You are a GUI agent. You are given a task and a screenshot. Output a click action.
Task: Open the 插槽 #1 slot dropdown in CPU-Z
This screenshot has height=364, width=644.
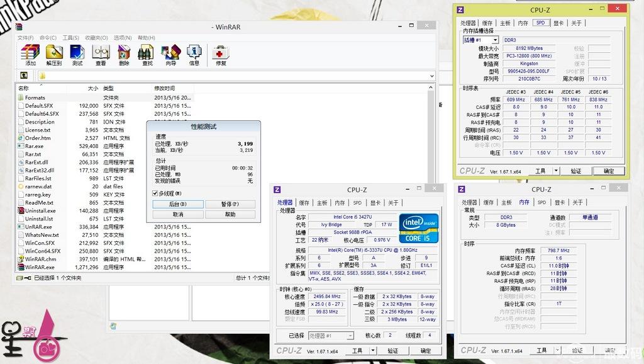pyautogui.click(x=495, y=40)
